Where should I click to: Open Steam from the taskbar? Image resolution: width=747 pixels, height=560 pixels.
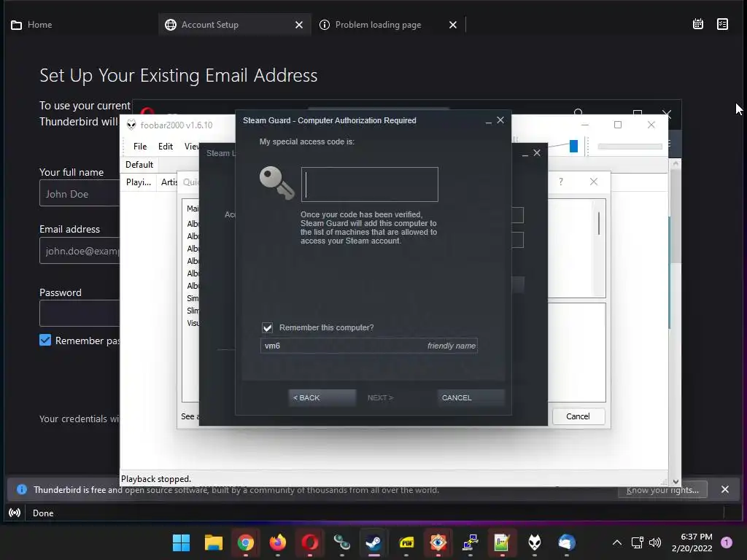pyautogui.click(x=374, y=542)
